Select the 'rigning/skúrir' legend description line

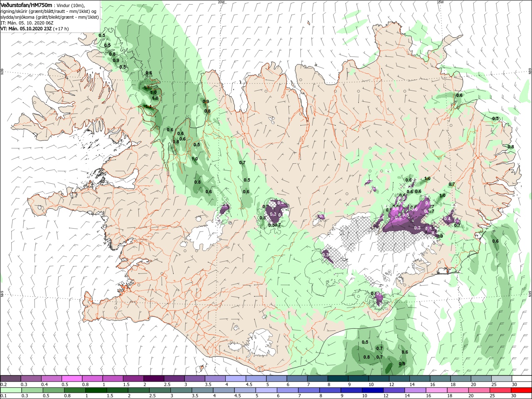point(49,11)
